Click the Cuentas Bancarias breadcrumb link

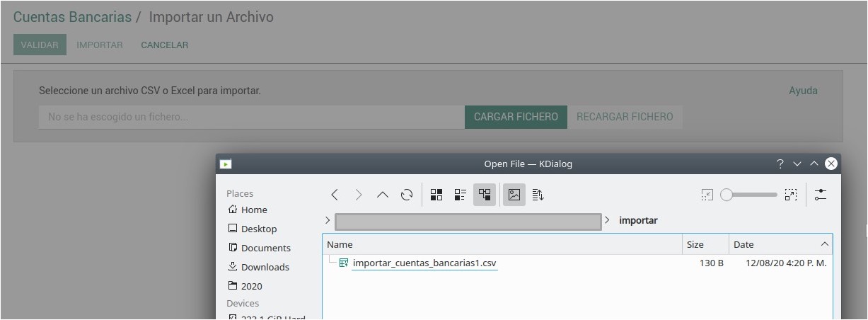(x=72, y=17)
